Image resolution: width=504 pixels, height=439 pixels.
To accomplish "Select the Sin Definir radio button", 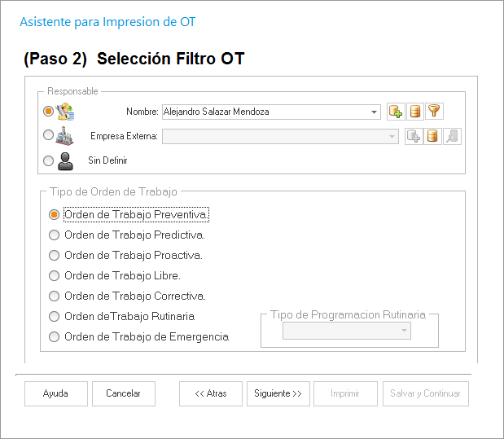I will click(48, 160).
